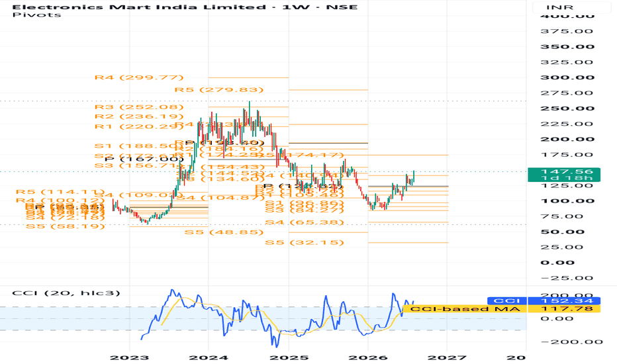Select the CCI (20, hlc3) indicator legend
617x364 pixels.
pyautogui.click(x=66, y=293)
